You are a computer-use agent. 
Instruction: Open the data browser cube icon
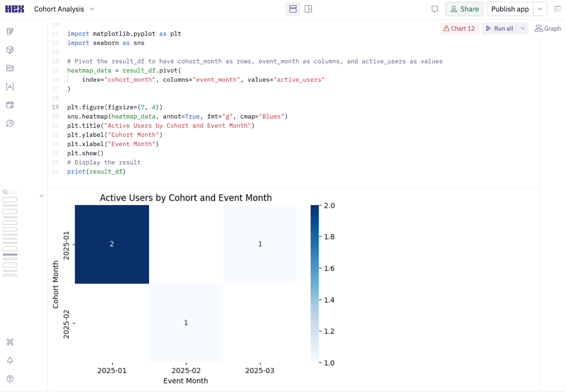pos(10,50)
